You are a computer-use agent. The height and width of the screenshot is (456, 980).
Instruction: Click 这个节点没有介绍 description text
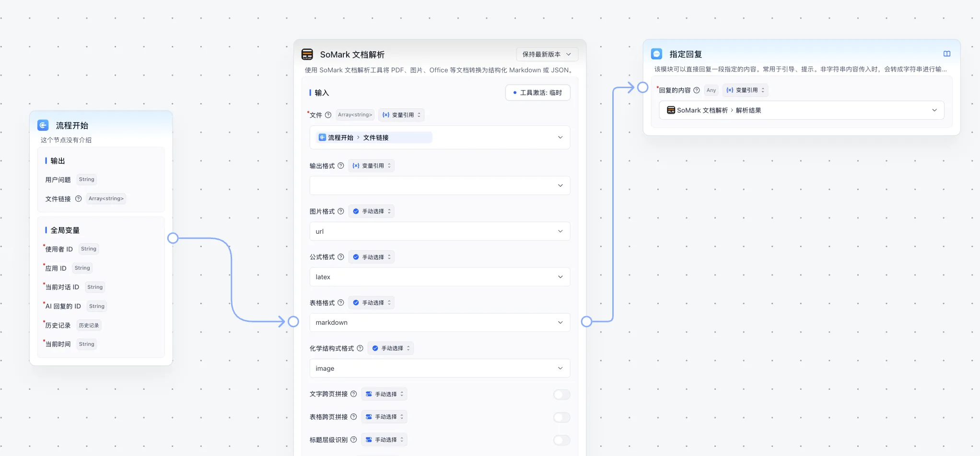(66, 140)
